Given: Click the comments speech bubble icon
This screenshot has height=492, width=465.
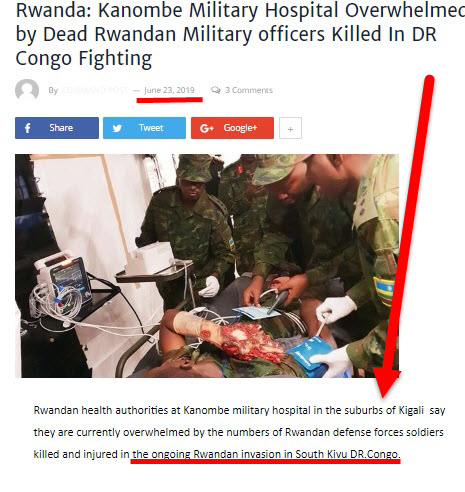Looking at the screenshot, I should pos(216,90).
